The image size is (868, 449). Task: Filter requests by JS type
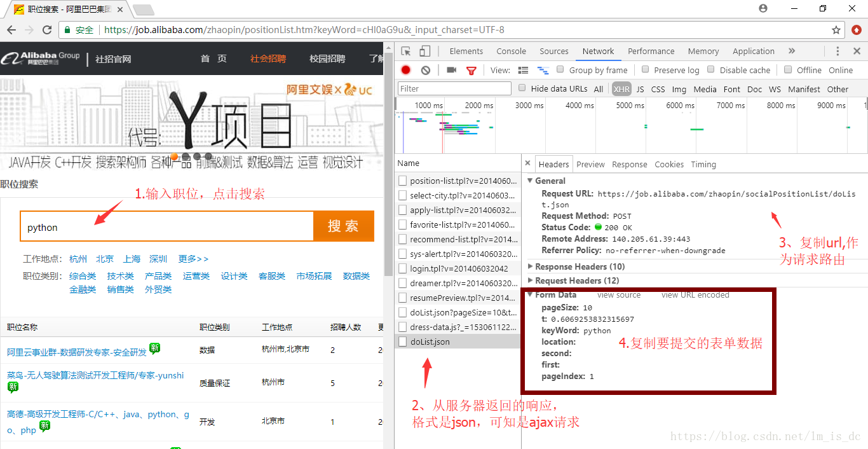(x=640, y=89)
